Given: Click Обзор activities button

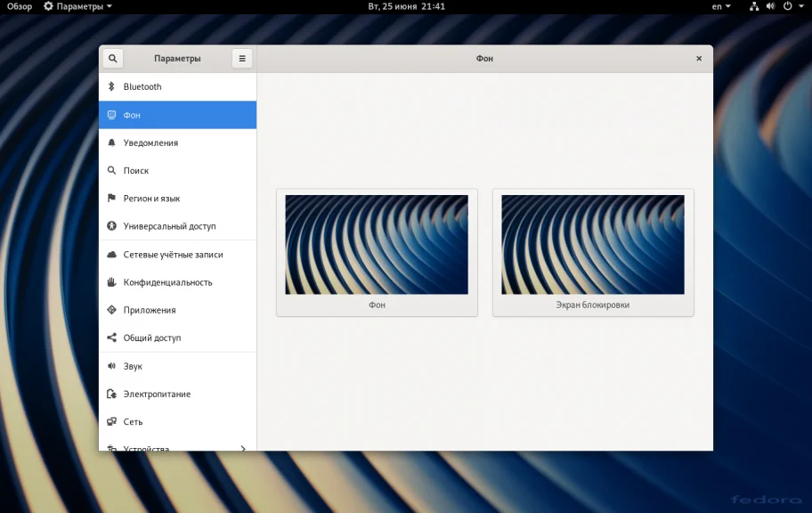Looking at the screenshot, I should coord(20,6).
